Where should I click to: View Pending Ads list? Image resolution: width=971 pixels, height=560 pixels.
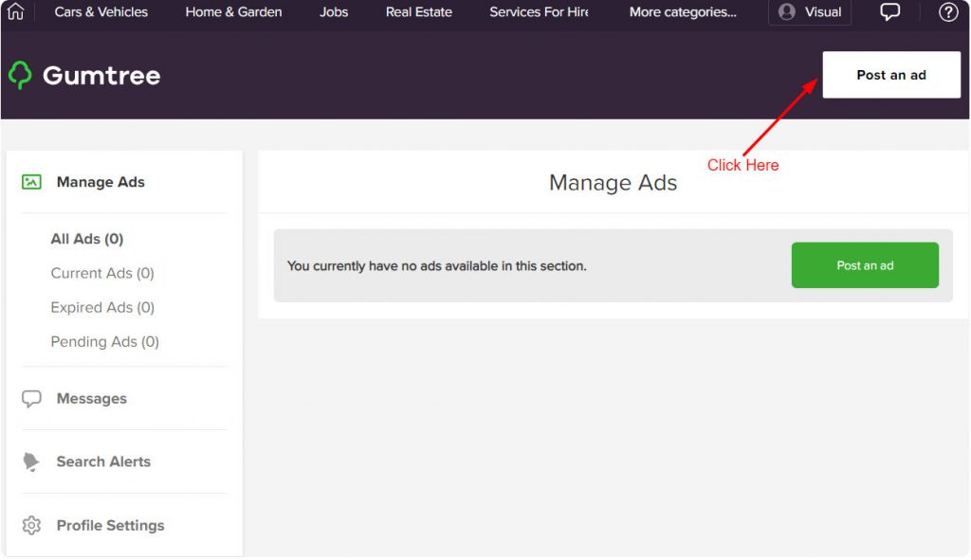(104, 341)
